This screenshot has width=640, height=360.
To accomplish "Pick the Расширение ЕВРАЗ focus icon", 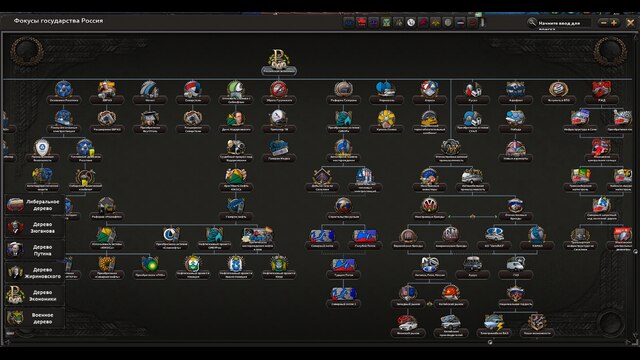I will click(x=107, y=118).
